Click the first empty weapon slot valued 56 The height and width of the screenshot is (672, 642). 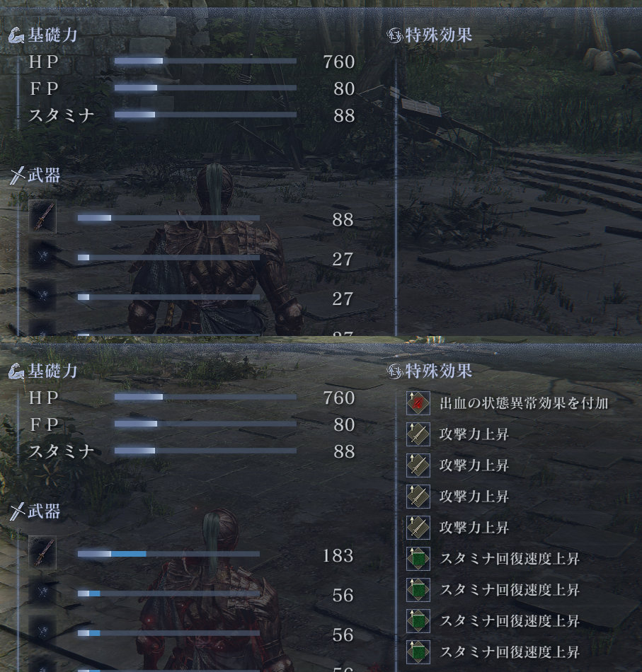(x=42, y=592)
